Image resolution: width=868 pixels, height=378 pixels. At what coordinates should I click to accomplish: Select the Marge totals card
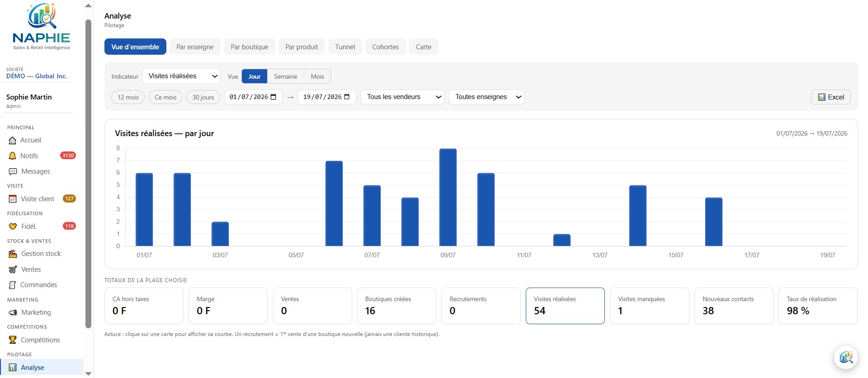(228, 306)
